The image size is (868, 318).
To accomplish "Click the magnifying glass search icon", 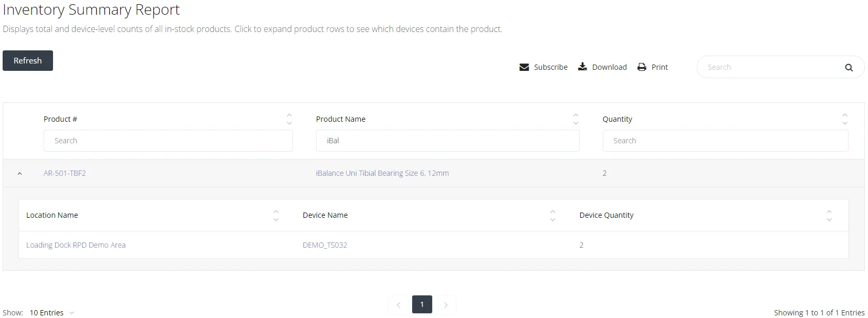I will tap(849, 67).
